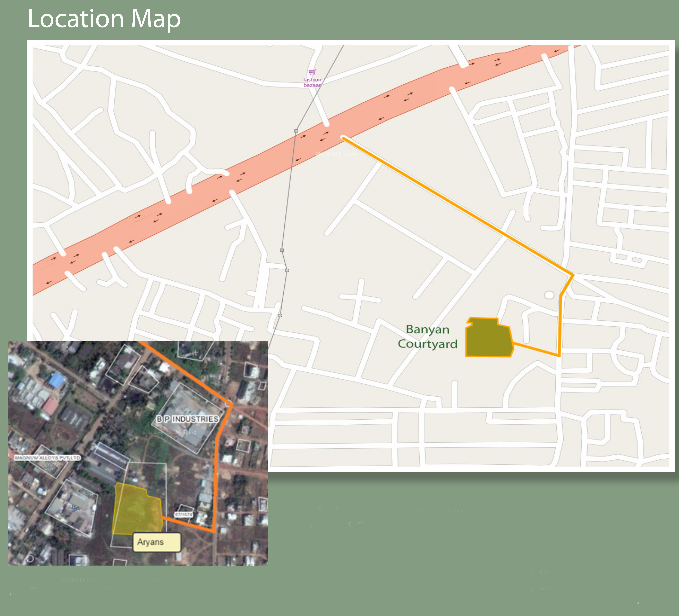Click the PROPTIGER.com watermark on the highway
679x616 pixels.
pyautogui.click(x=337, y=154)
